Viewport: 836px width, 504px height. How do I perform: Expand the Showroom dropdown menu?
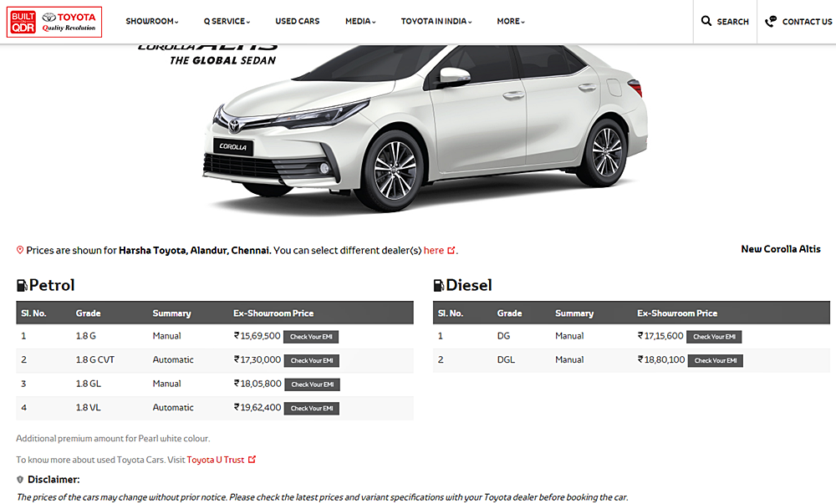coord(152,21)
